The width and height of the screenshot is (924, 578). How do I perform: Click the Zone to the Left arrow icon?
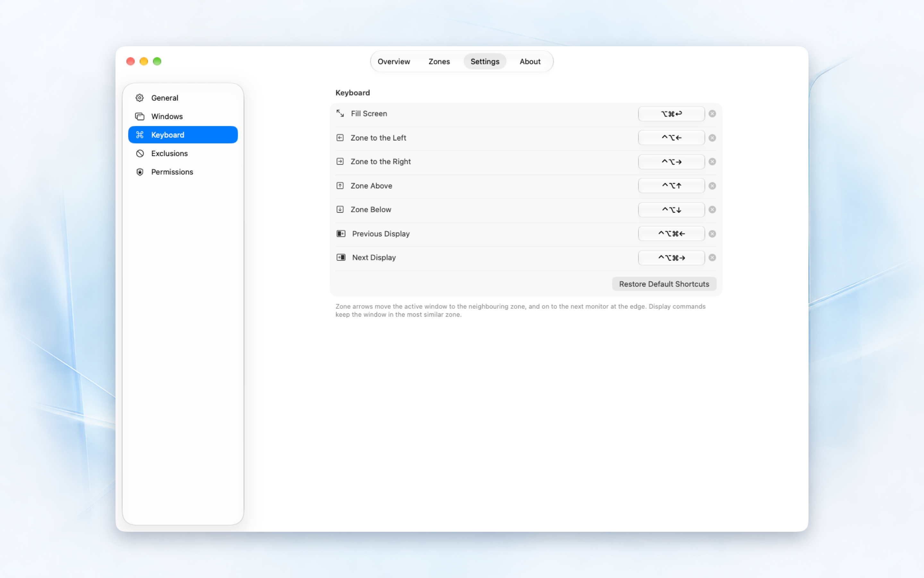click(x=340, y=138)
